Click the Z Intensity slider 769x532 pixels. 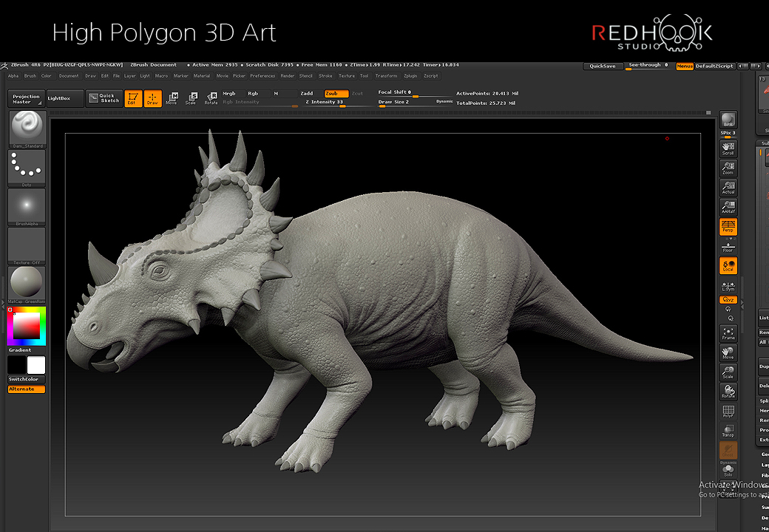337,103
